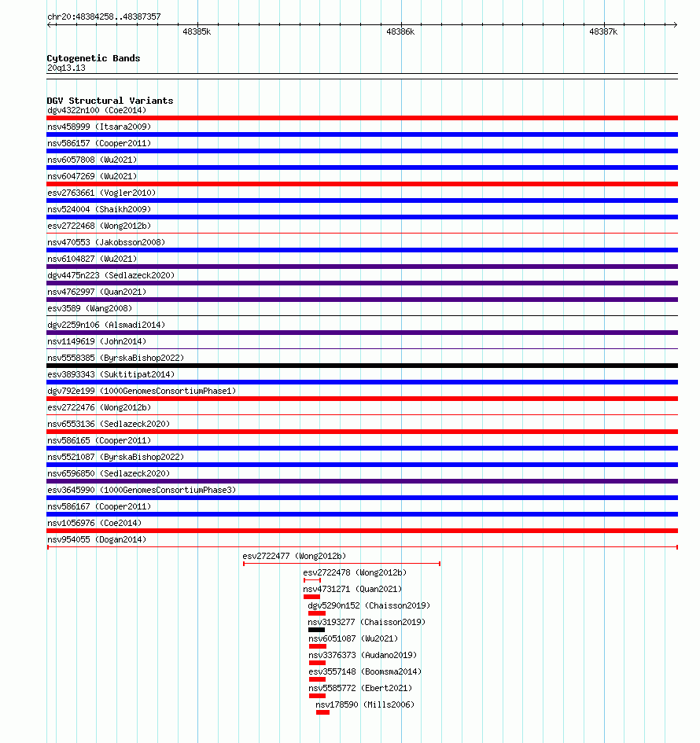Click the chr20:48384258..48387357 coordinate label
This screenshot has width=700, height=743.
pos(104,17)
